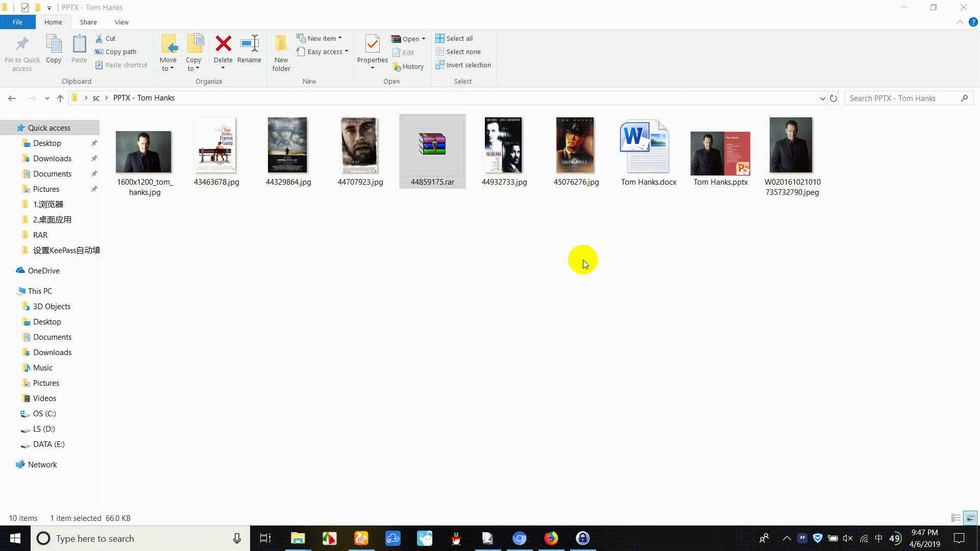Unpin Desktop from Quick access
This screenshot has width=980, height=551.
point(94,143)
